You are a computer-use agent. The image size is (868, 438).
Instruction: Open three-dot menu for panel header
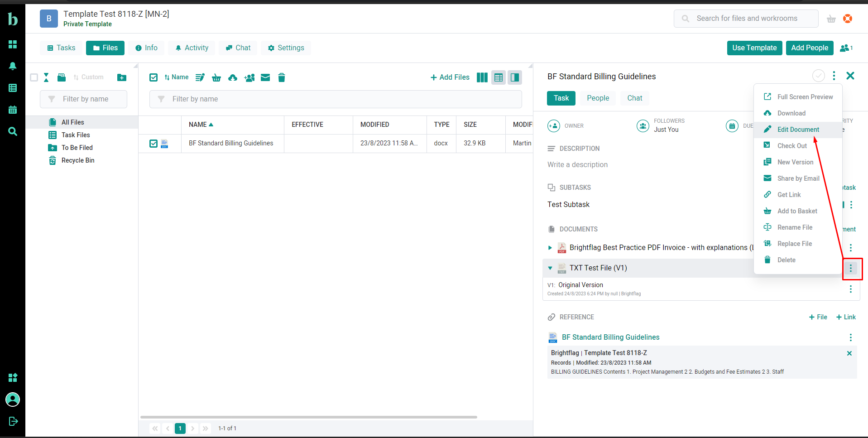(x=834, y=76)
